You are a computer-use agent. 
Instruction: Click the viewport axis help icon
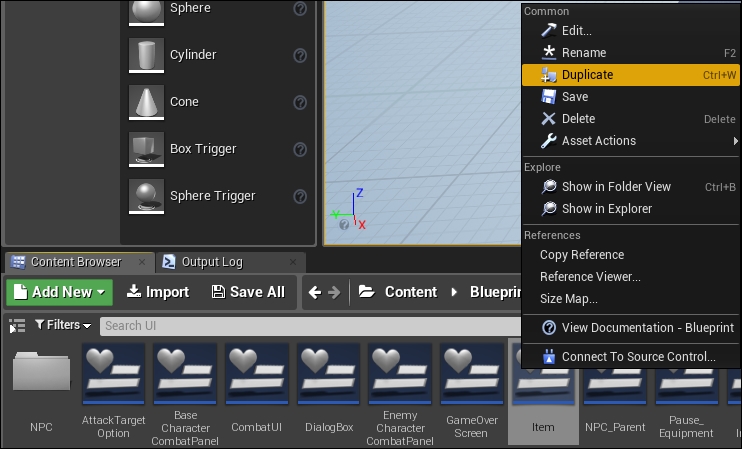[344, 224]
